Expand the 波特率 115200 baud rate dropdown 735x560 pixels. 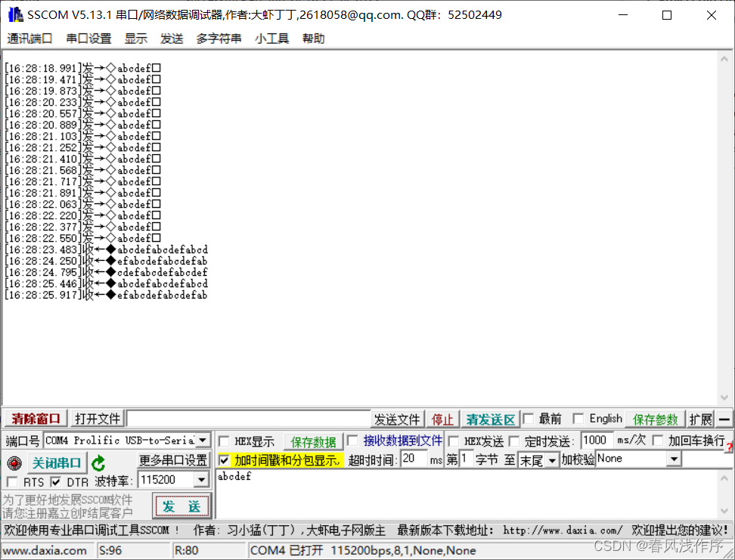[x=201, y=481]
